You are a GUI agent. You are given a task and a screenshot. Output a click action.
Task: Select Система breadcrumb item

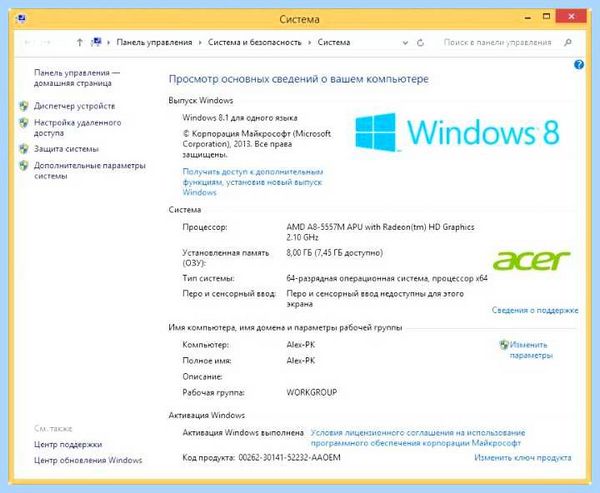point(334,42)
